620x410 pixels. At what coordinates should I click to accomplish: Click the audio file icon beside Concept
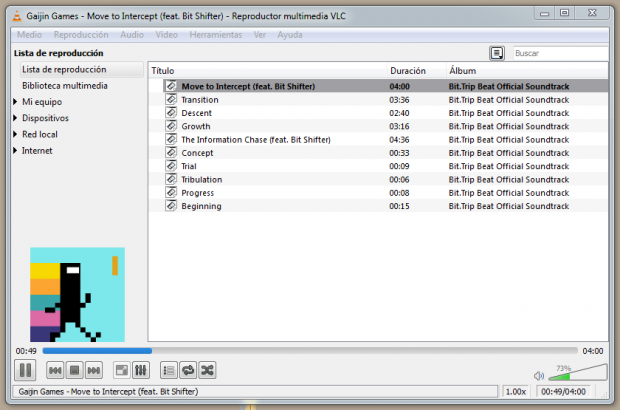171,153
